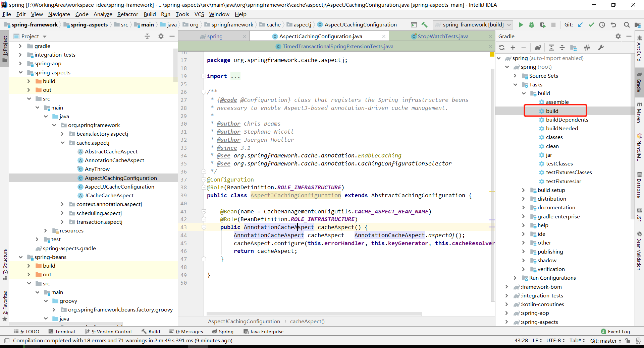Revert changes with rollback arrow icon
The image size is (644, 348).
click(613, 25)
